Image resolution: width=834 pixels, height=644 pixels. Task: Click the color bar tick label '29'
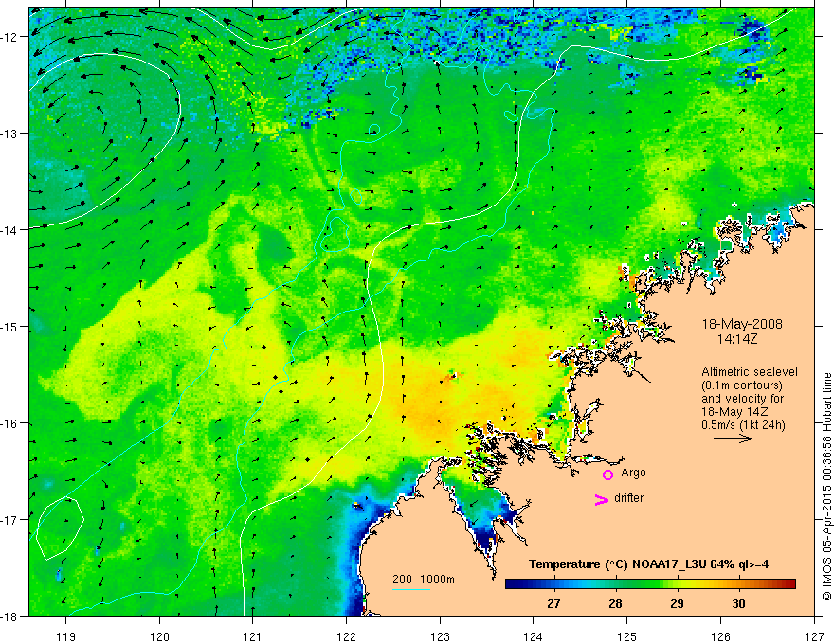(677, 603)
